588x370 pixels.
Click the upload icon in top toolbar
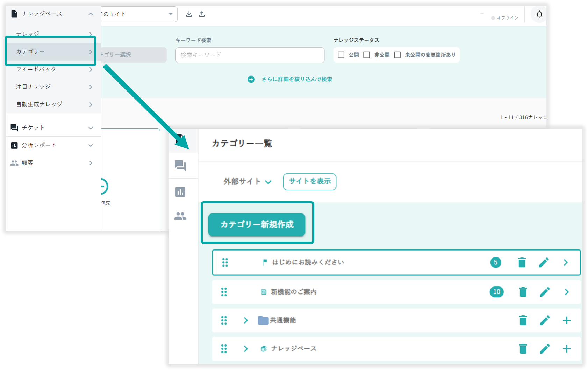click(202, 14)
